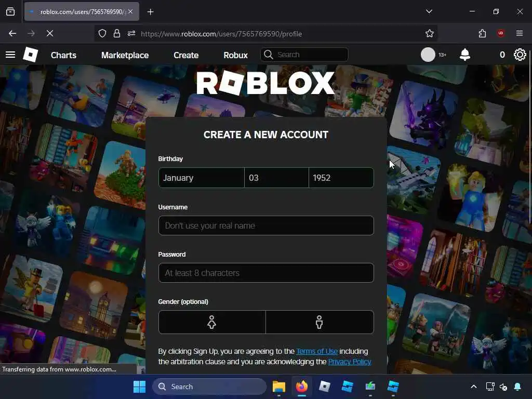
Task: Click the Roblox search field
Action: pyautogui.click(x=304, y=55)
